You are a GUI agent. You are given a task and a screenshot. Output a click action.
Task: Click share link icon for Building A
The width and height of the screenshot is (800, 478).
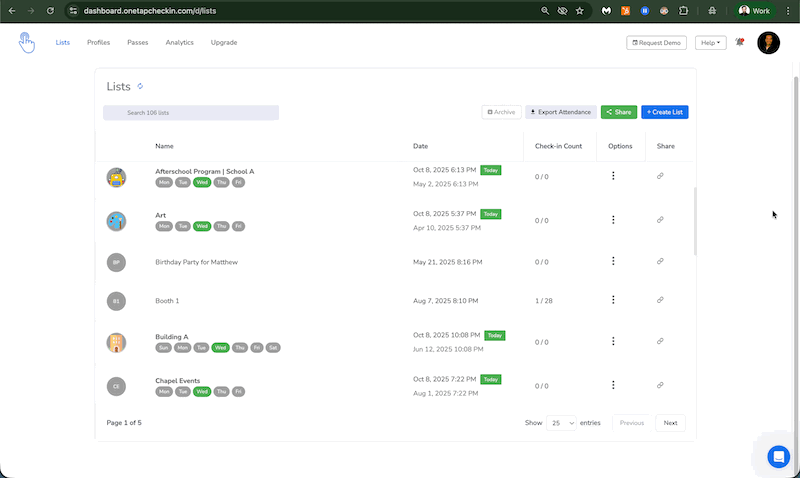point(660,342)
